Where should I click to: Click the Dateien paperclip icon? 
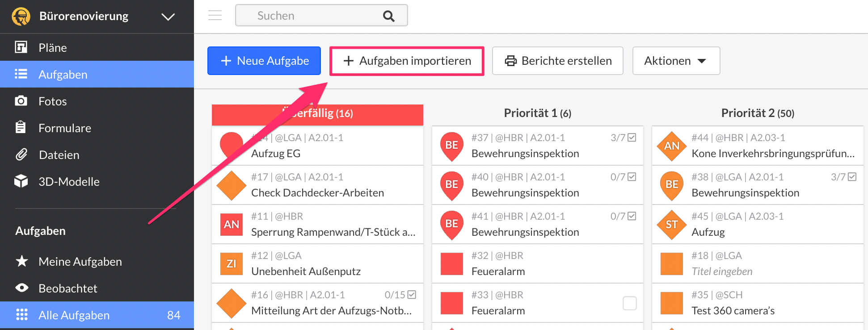pos(21,155)
